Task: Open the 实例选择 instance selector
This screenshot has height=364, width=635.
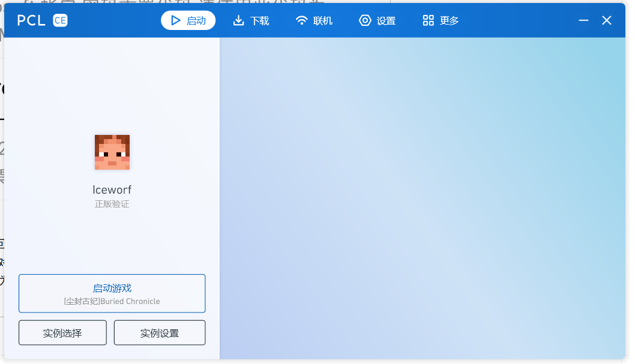Action: pyautogui.click(x=62, y=332)
